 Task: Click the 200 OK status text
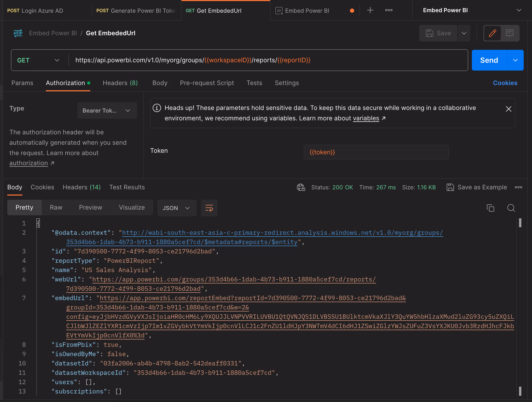(x=342, y=187)
